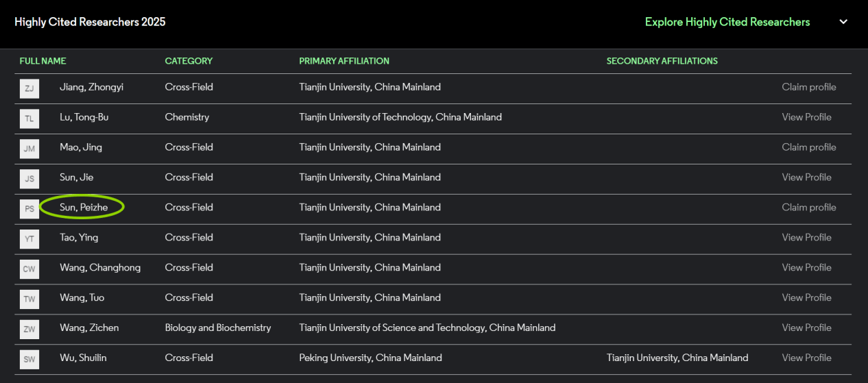Open the name link Wang, Tuo
868x383 pixels.
click(82, 297)
